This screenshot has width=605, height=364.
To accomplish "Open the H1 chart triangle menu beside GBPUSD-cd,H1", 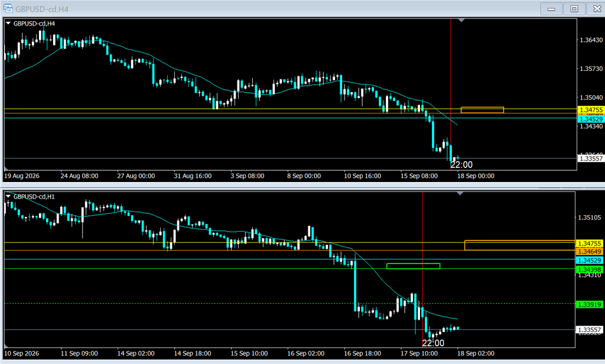I will click(8, 196).
